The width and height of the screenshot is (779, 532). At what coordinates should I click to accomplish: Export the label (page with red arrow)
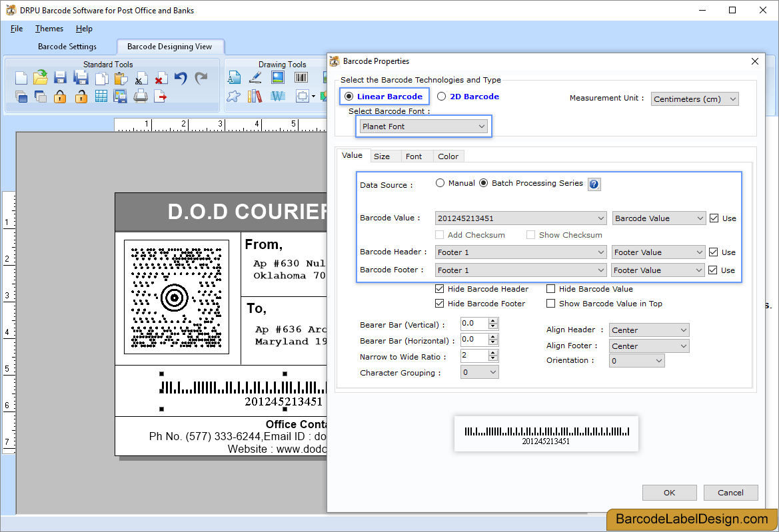[x=161, y=97]
